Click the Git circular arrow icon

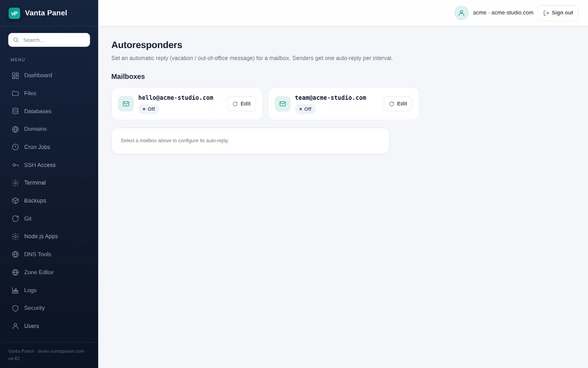point(15,218)
